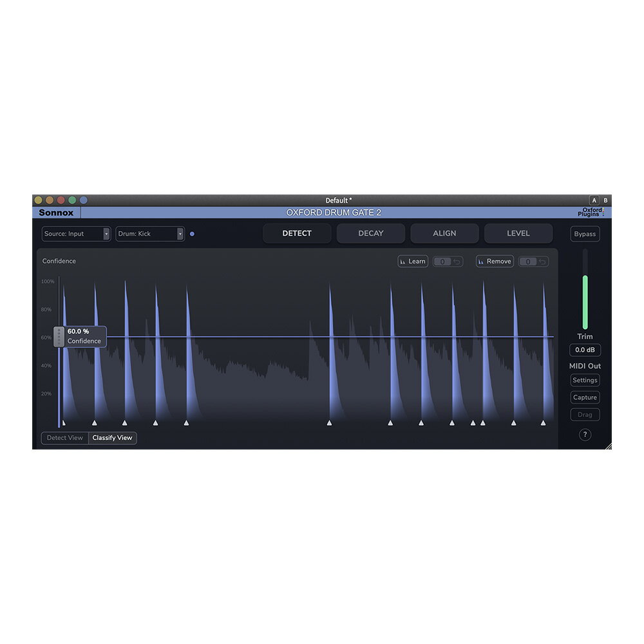Viewport: 644px width, 644px height.
Task: Click the blue status dot beside the Drum selector
Action: pyautogui.click(x=192, y=234)
